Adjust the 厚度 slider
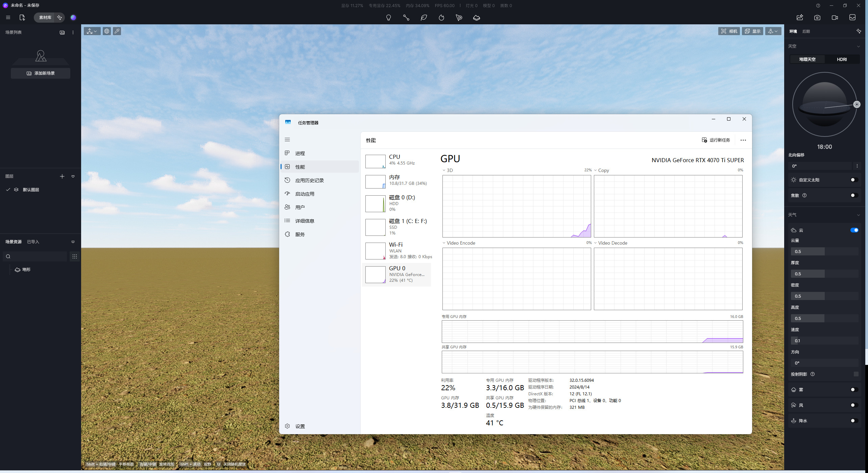This screenshot has width=868, height=473. [824, 274]
